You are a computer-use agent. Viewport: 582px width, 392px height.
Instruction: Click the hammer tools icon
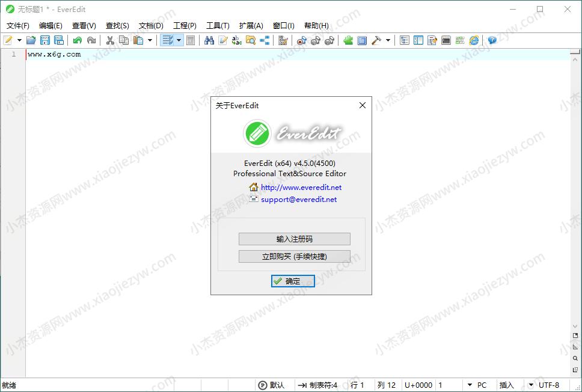[x=376, y=40]
